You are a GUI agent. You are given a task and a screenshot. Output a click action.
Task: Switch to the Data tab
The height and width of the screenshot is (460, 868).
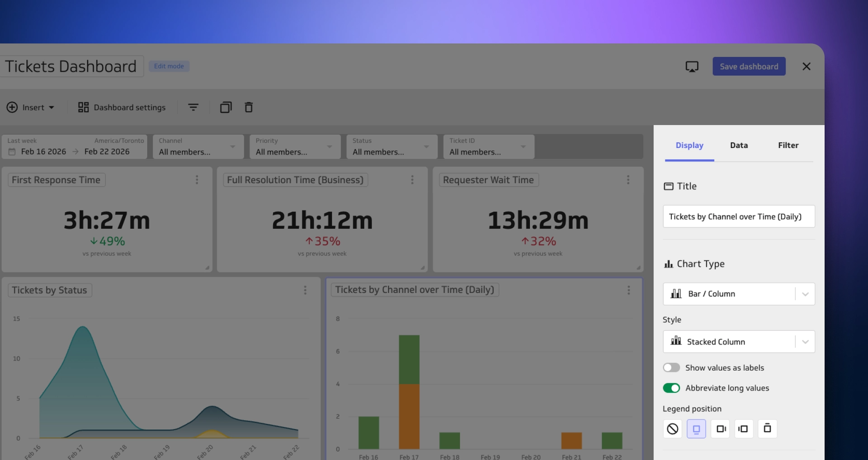(x=739, y=145)
